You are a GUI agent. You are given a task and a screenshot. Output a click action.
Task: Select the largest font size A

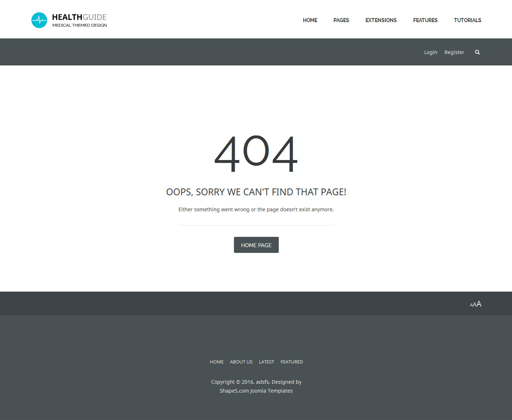pos(479,304)
